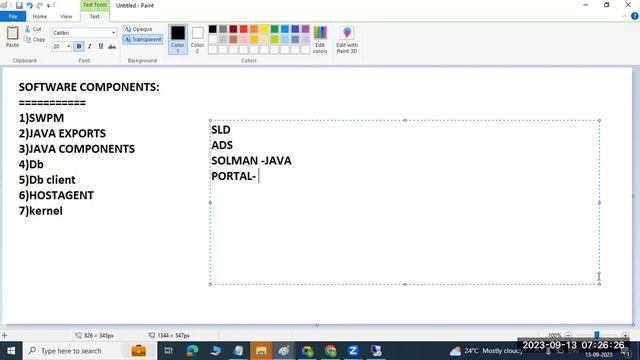Click the "SOFTWARE COMPONENTS:" heading
This screenshot has width=640, height=360.
[89, 87]
